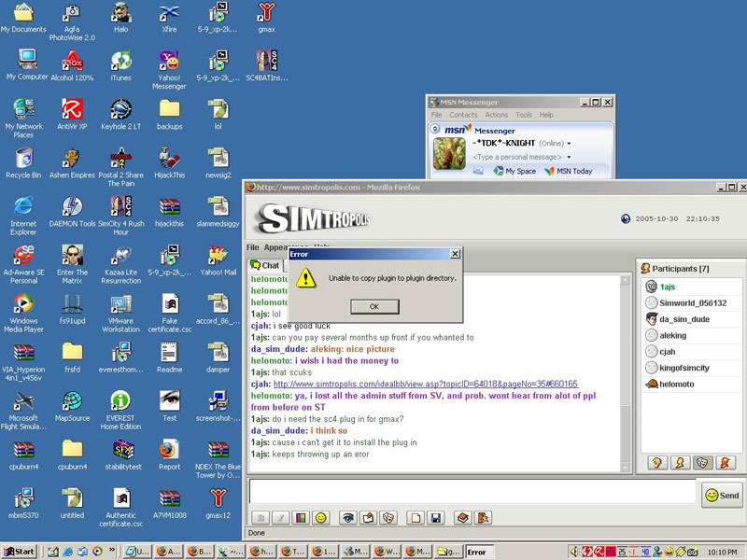Select participant Simworld_056132
Viewport: 747px width, 560px height.
692,302
